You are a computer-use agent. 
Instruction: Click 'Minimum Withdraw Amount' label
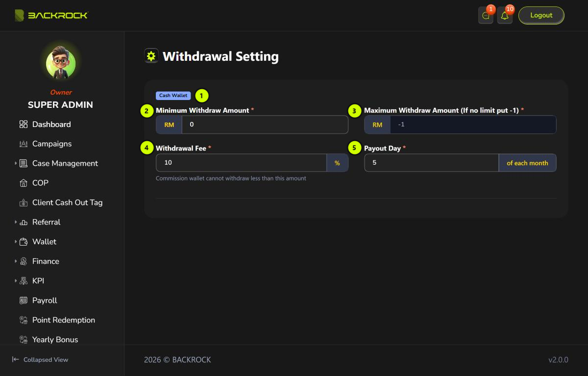202,110
